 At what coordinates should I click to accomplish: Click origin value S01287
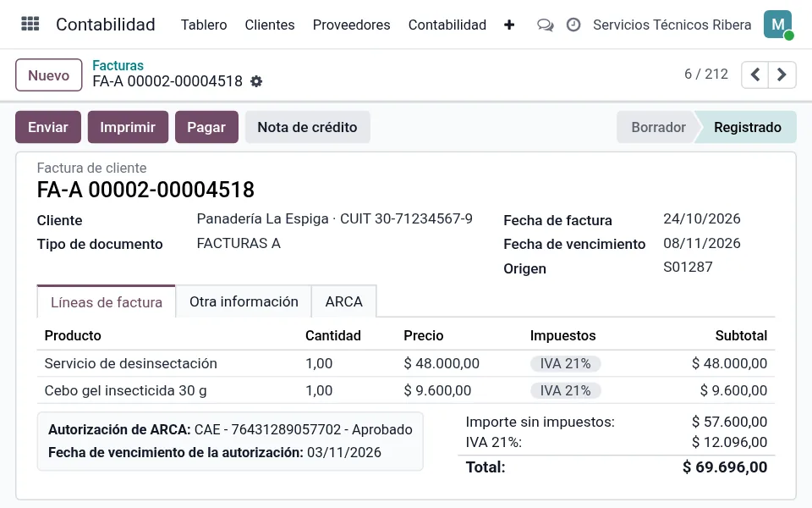coord(688,267)
